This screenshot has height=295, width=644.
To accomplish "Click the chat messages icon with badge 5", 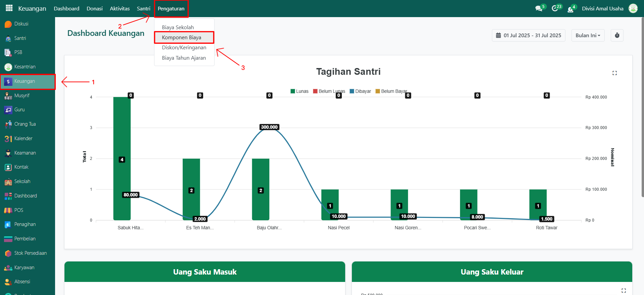I will coord(539,8).
